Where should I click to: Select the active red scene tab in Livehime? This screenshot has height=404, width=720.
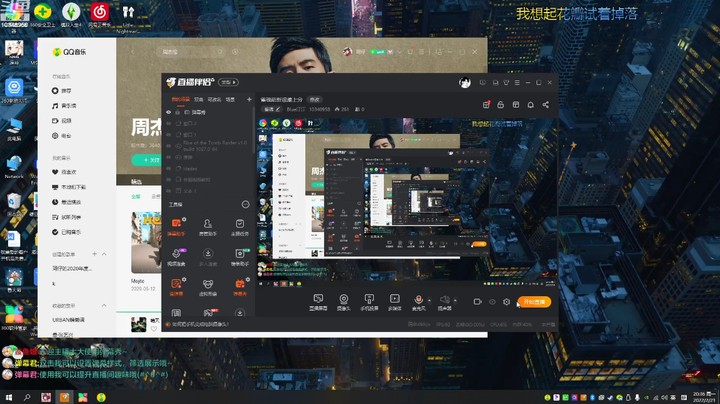point(180,99)
